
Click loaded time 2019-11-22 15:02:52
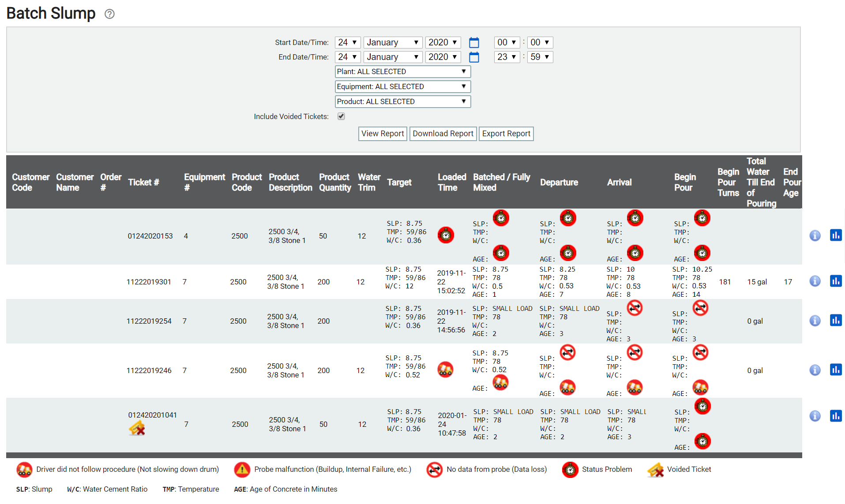point(451,282)
